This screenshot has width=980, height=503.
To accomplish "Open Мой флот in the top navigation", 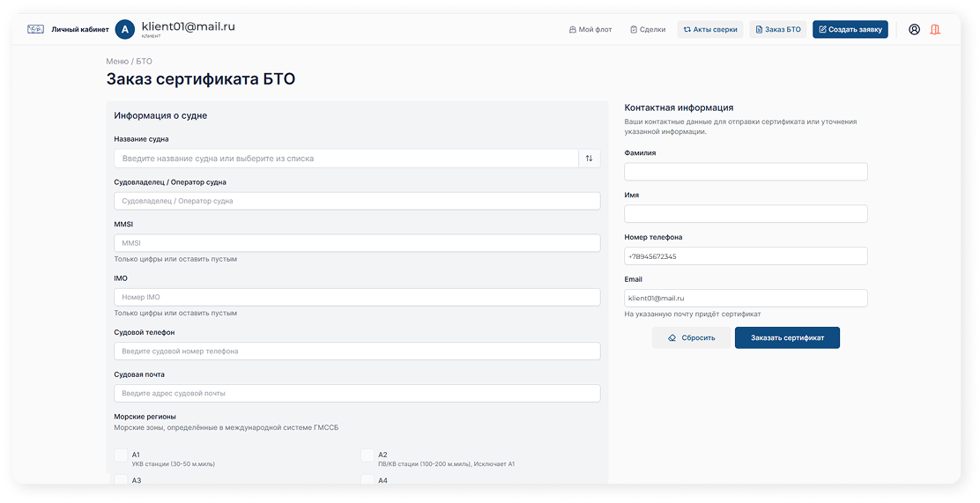I will click(590, 29).
